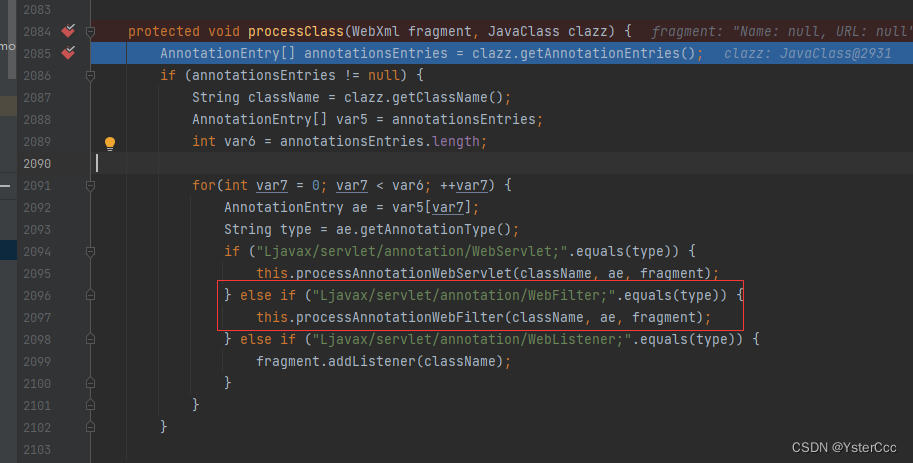
Task: Open the lightbulb quick-fix on line 2089
Action: (x=109, y=143)
